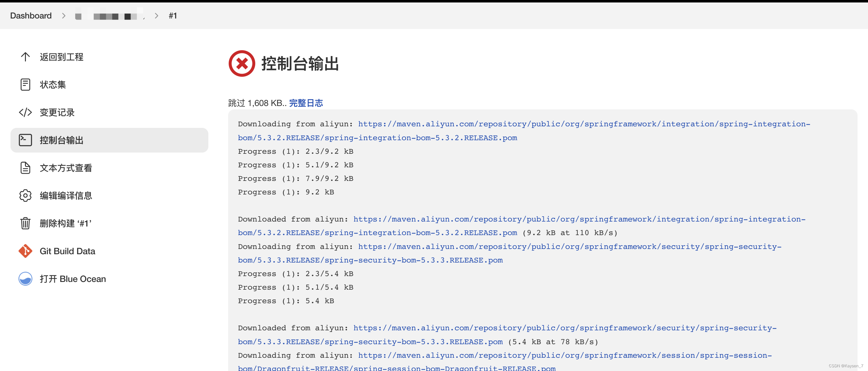Click the 文本方式查看 document icon
The width and height of the screenshot is (868, 371).
click(25, 167)
